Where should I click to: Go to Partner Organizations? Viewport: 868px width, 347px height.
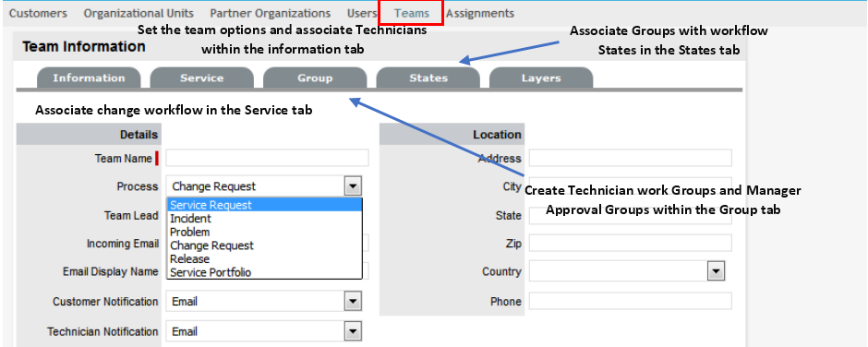(x=271, y=13)
